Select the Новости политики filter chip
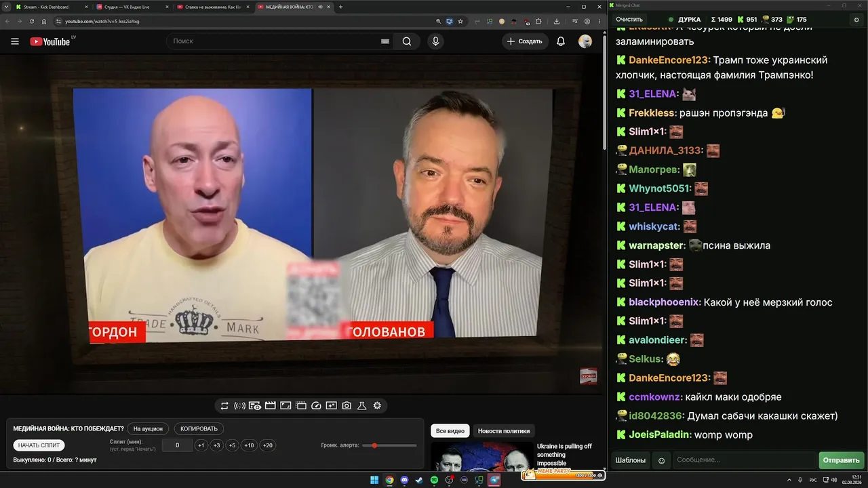Screen dimensions: 868x488 504,431
